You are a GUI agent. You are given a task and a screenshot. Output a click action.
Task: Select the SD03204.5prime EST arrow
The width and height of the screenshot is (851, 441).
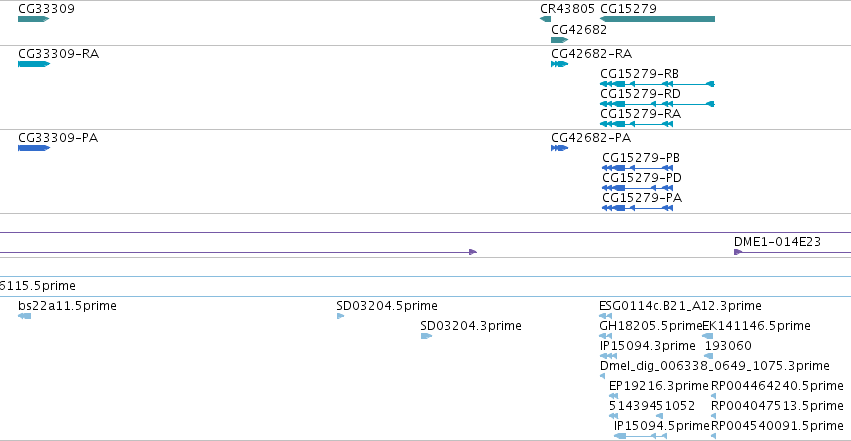click(340, 316)
